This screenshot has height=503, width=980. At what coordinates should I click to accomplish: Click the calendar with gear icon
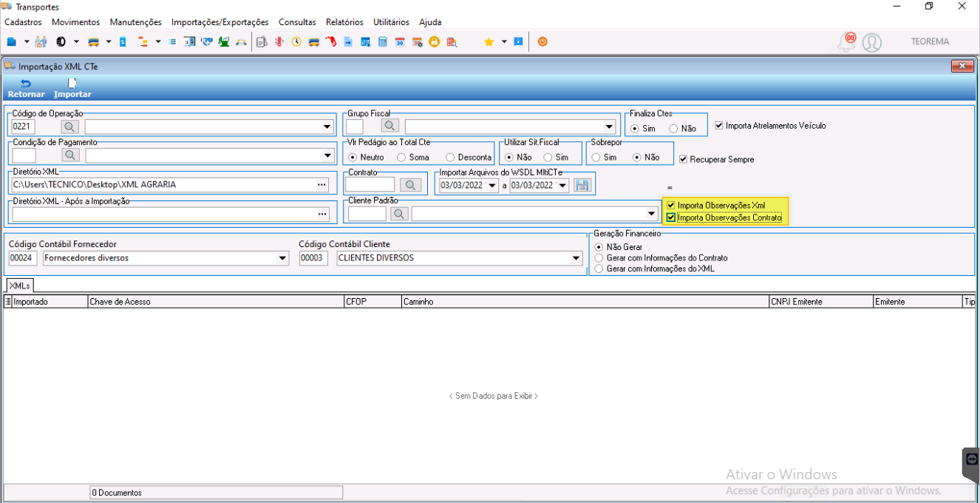coord(418,41)
